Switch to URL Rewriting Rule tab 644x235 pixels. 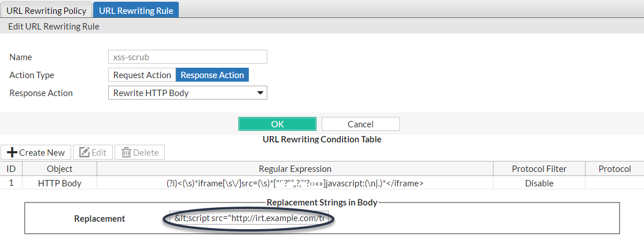pyautogui.click(x=136, y=10)
